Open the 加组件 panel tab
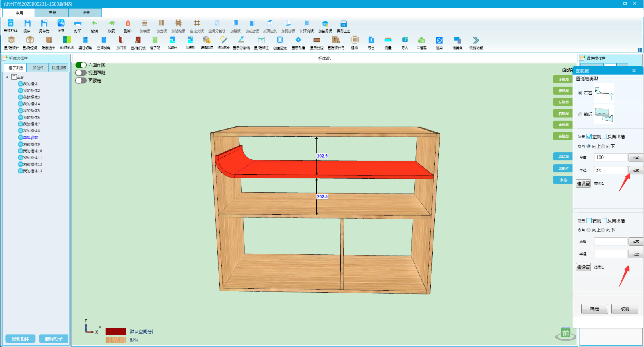 38,68
